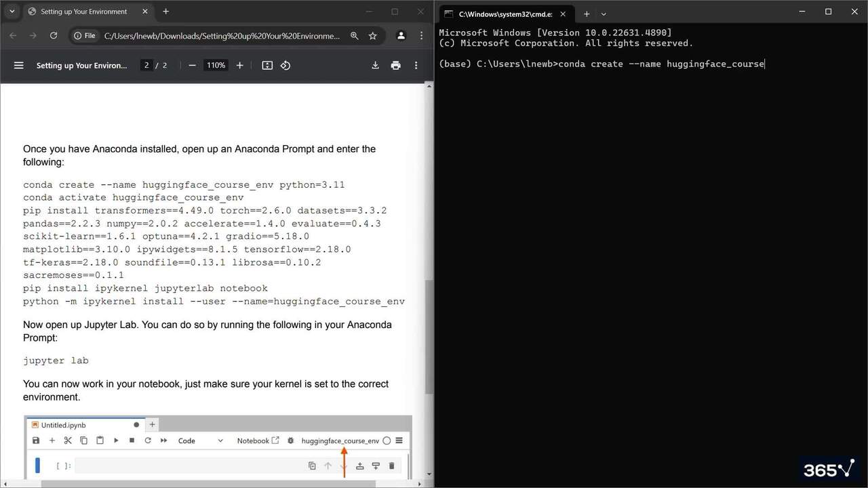This screenshot has height=488, width=868.
Task: Click the PDF toolbar document title
Action: 81,65
